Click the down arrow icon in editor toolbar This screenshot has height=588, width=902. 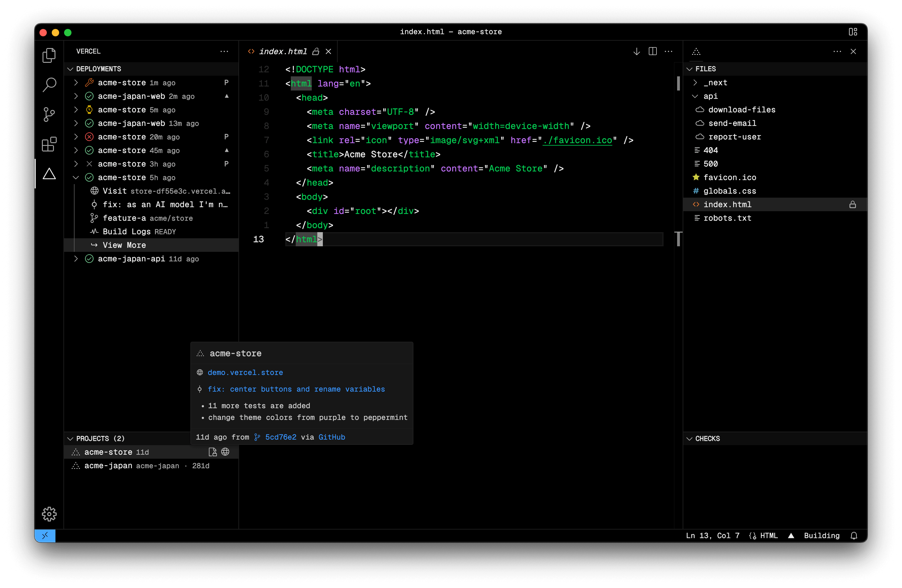point(637,51)
